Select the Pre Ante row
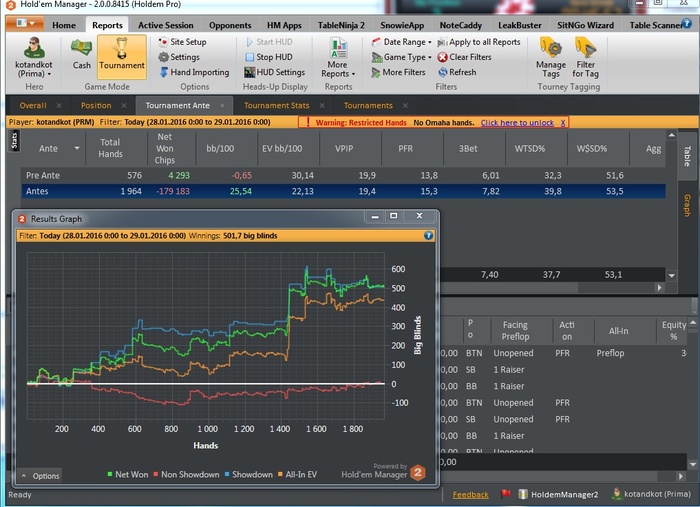 click(x=343, y=175)
